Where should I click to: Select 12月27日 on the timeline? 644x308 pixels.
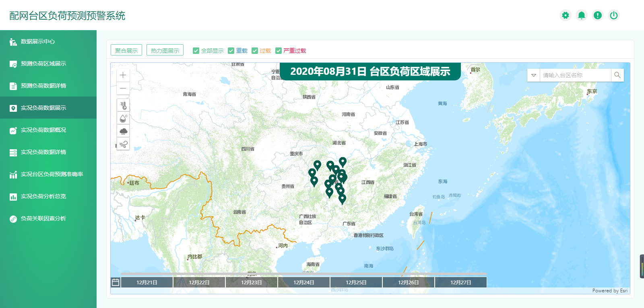click(x=461, y=282)
